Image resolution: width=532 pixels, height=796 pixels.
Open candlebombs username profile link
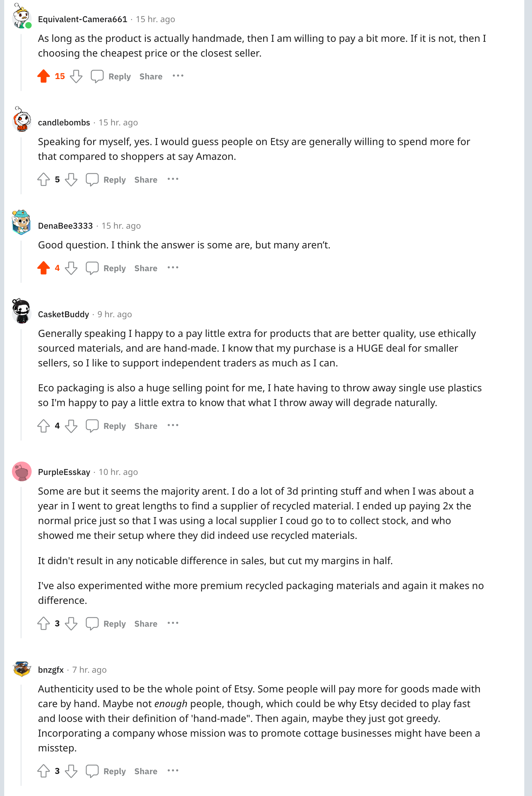[64, 123]
